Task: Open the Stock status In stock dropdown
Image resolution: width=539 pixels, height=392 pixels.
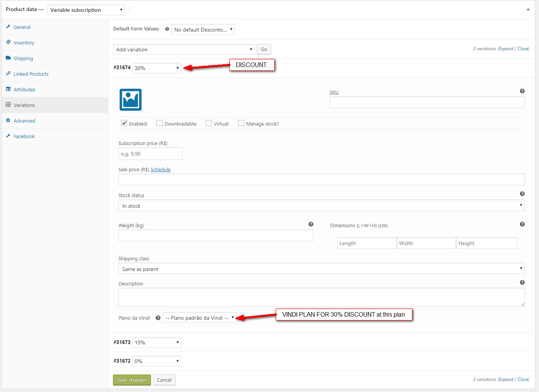Action: coord(321,206)
